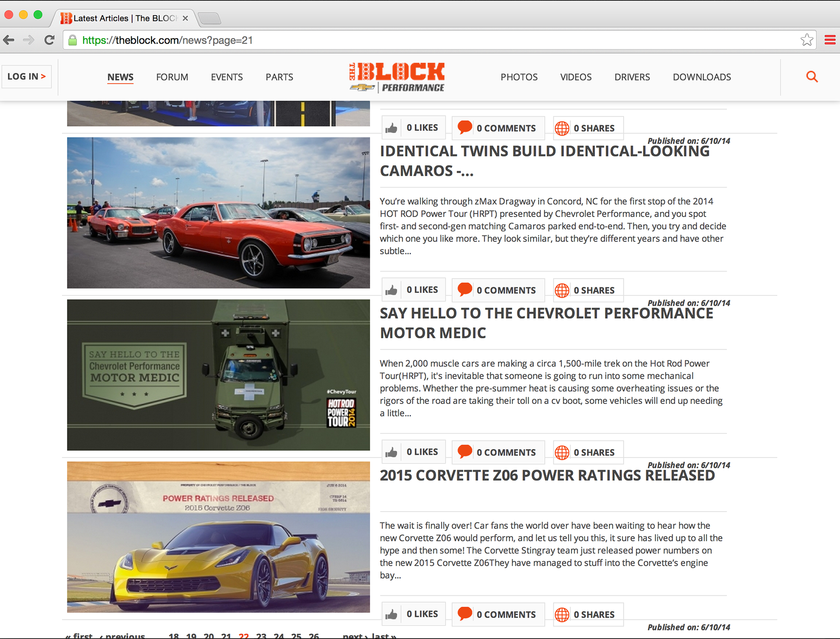
Task: Click '0 COMMENTS' text under the Motor Medic article
Action: coord(506,453)
